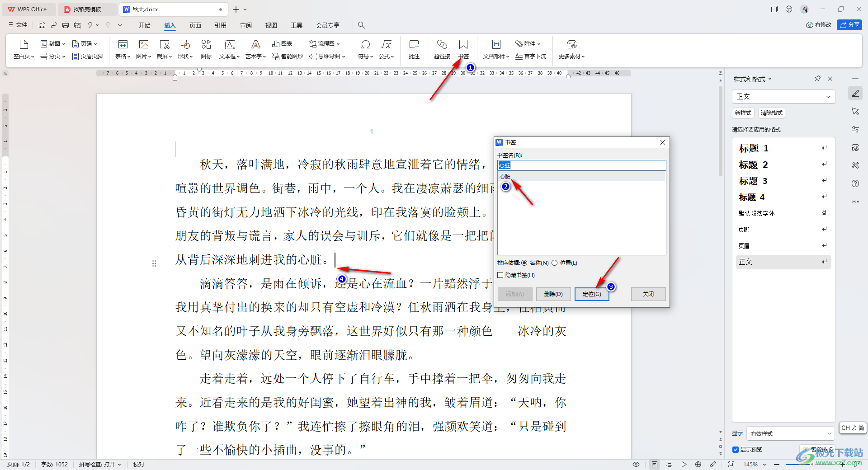Click the Undo icon
Viewport: 868px width, 470px height.
pyautogui.click(x=90, y=25)
